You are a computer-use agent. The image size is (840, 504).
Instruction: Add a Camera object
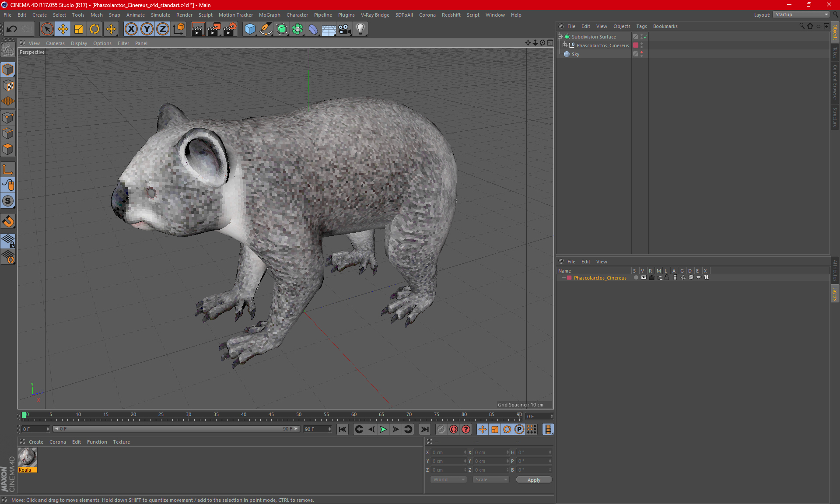(x=345, y=29)
